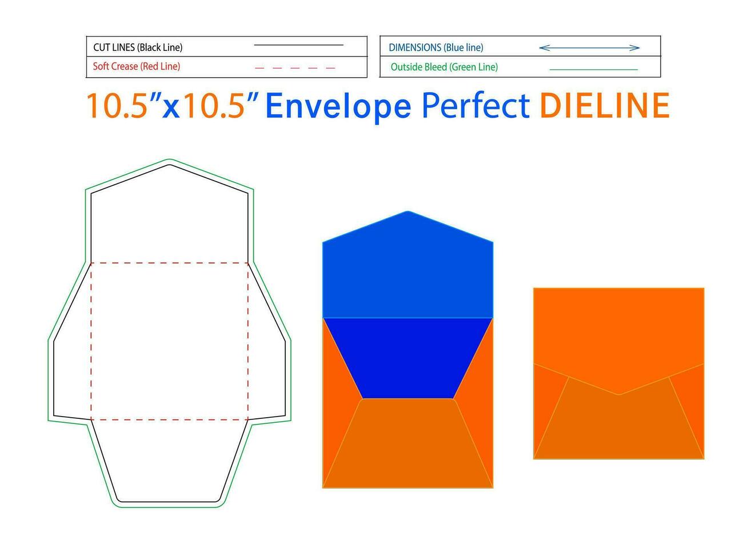747x560 pixels.
Task: Select the flat envelope dieline diagram
Action: 169,331
